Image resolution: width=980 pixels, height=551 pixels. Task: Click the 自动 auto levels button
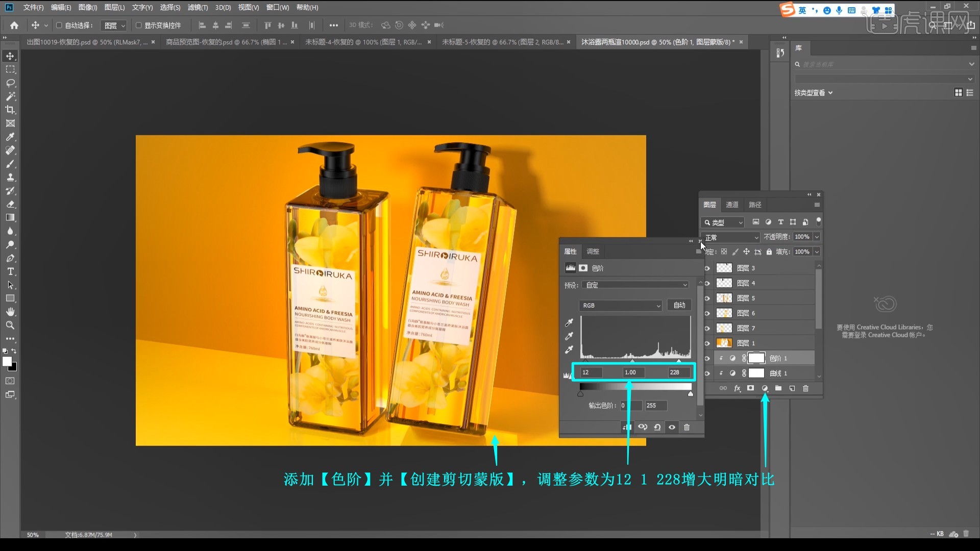coord(679,305)
